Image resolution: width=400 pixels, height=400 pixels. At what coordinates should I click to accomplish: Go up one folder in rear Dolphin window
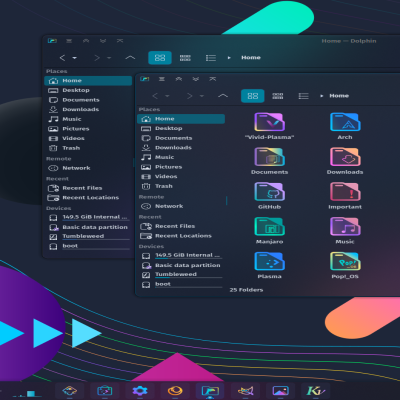(130, 58)
